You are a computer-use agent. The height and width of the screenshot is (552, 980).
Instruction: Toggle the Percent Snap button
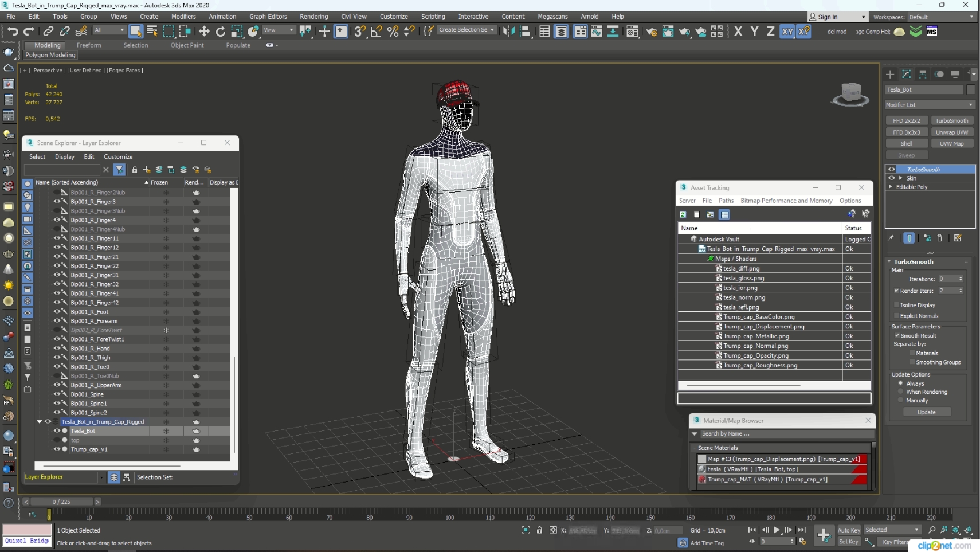coord(393,31)
